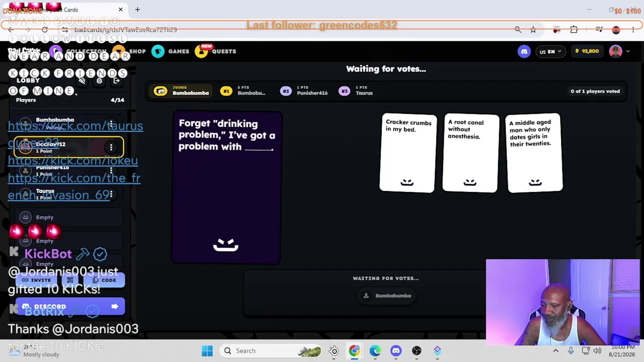Open OBS Studio from the taskbar
This screenshot has height=362, width=644.
point(417,350)
